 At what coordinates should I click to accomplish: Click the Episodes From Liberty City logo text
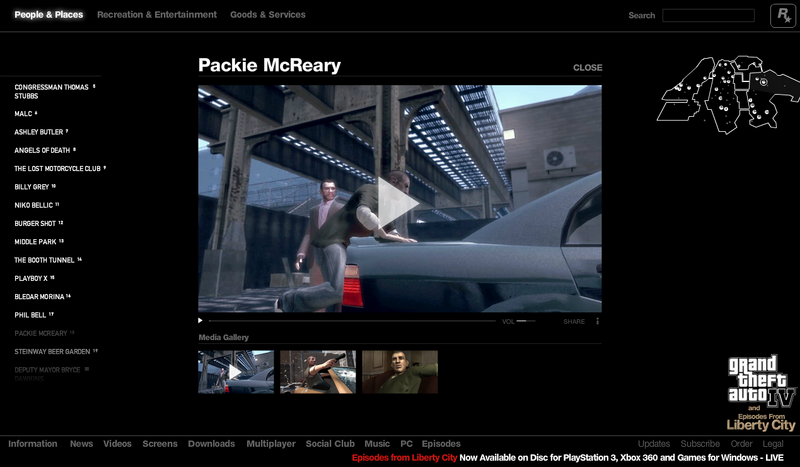761,422
